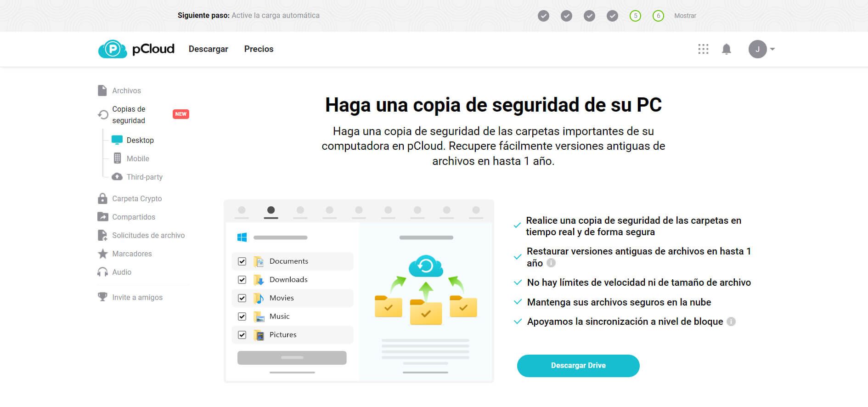
Task: Click the Mobile phone icon
Action: (117, 158)
